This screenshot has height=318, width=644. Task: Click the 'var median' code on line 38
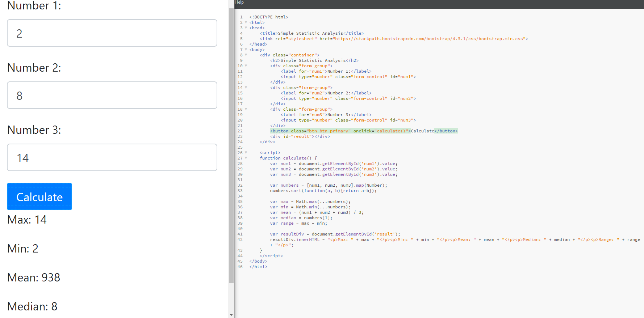pyautogui.click(x=301, y=218)
